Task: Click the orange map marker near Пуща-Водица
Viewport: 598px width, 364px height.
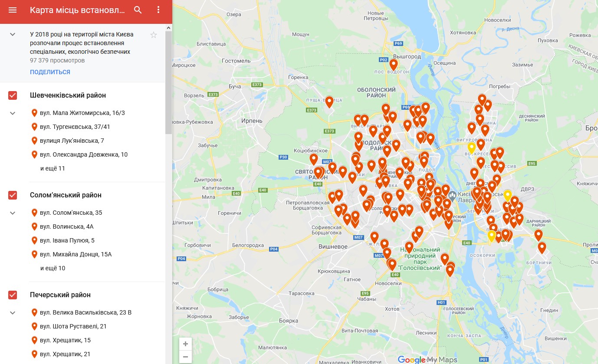Action: pos(329,102)
